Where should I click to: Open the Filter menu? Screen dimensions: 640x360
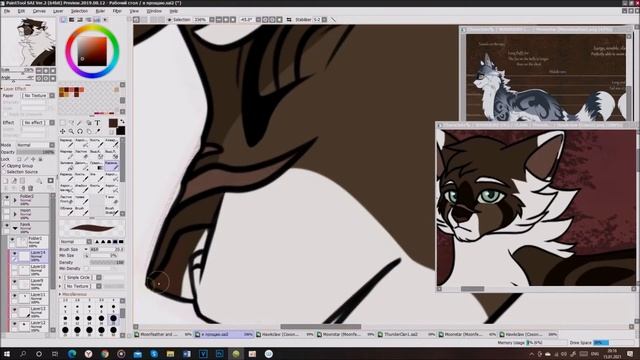117,11
